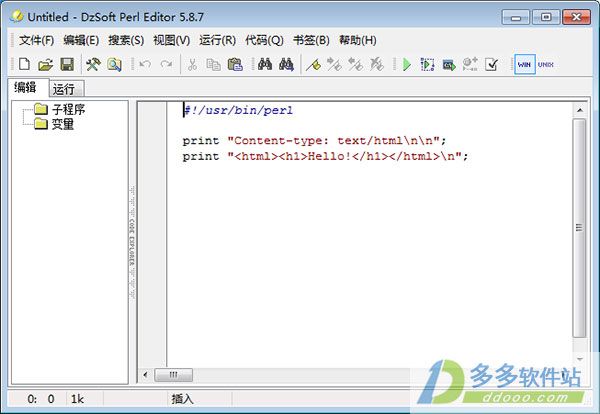Cut selection with the scissors icon
Screen dimensions: 600x414
pyautogui.click(x=192, y=64)
